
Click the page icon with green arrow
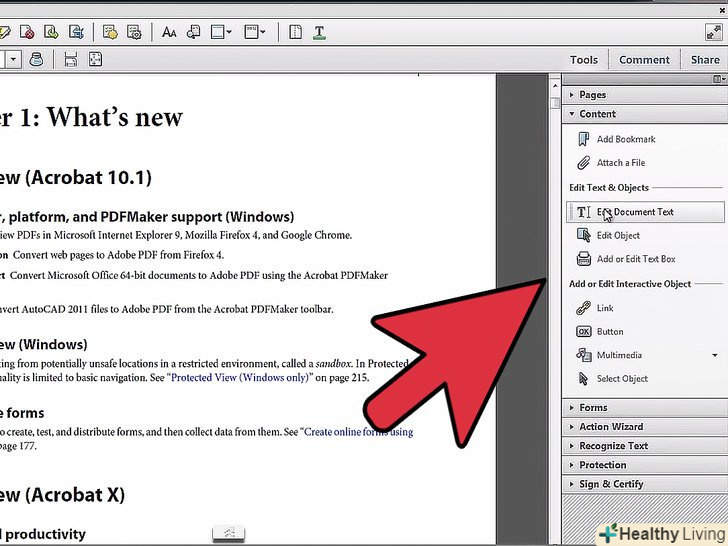pos(51,32)
